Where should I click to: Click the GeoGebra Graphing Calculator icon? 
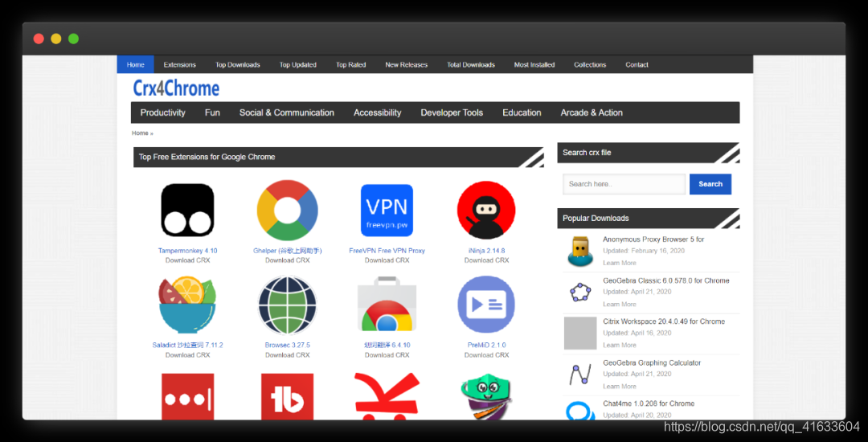coord(580,374)
